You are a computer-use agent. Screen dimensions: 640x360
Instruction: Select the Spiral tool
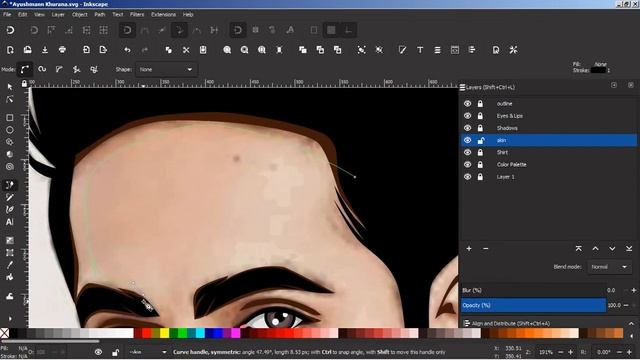[x=10, y=167]
